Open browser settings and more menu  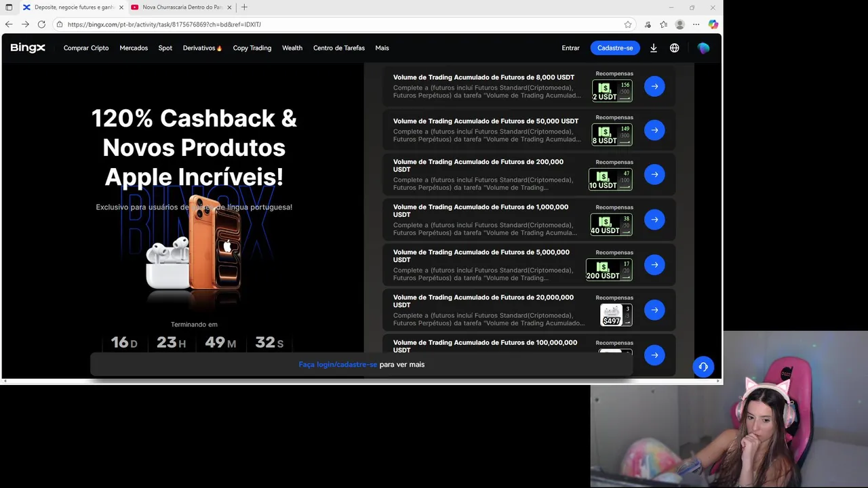(x=696, y=24)
